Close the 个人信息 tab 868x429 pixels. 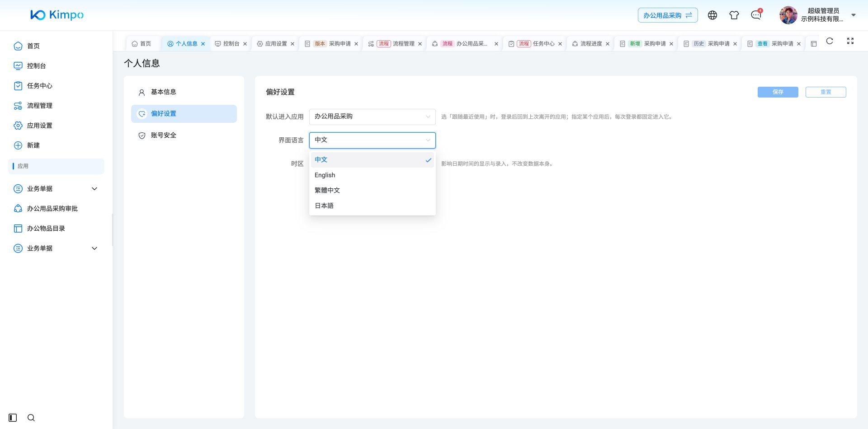pyautogui.click(x=203, y=44)
